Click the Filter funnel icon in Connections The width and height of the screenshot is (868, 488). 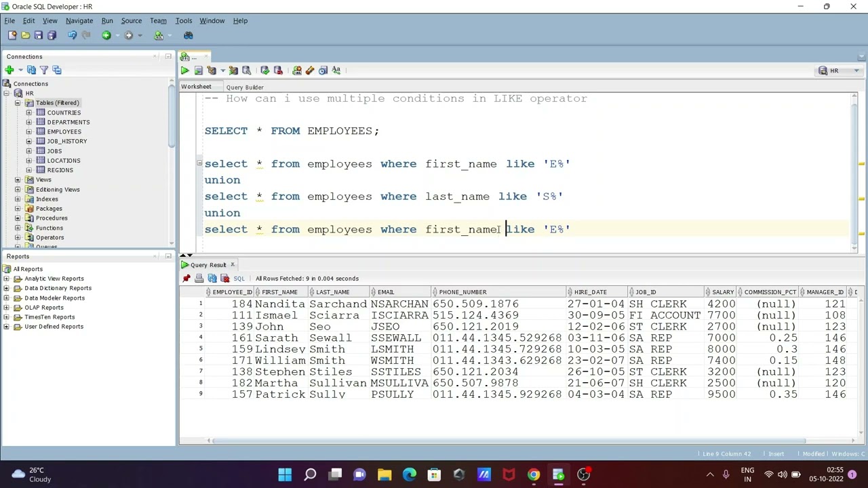pyautogui.click(x=44, y=70)
